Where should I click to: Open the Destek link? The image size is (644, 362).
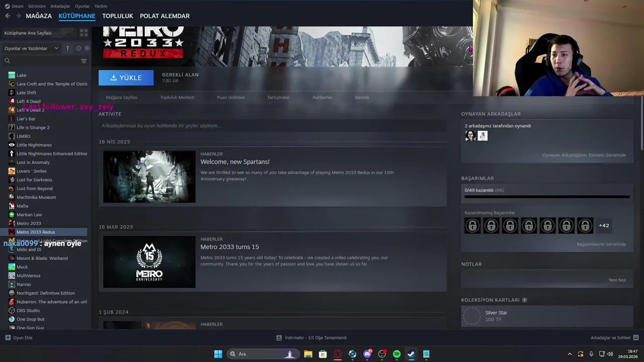pos(362,98)
